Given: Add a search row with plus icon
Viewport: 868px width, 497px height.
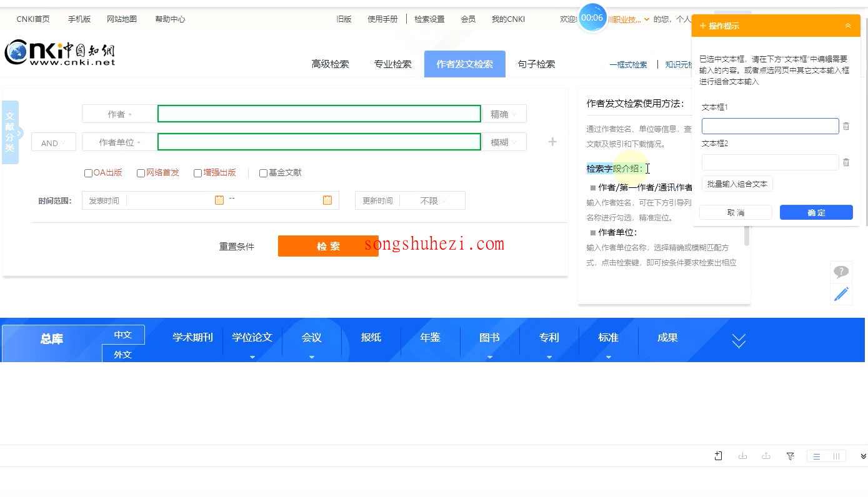Looking at the screenshot, I should click(x=552, y=142).
